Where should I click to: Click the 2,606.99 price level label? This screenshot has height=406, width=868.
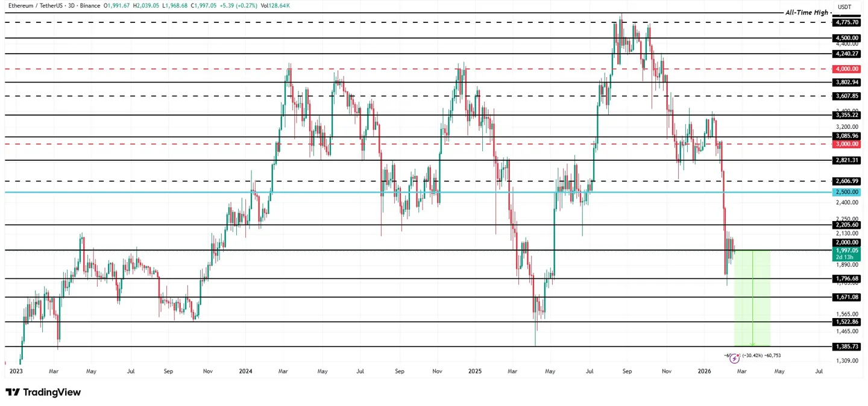pyautogui.click(x=847, y=181)
